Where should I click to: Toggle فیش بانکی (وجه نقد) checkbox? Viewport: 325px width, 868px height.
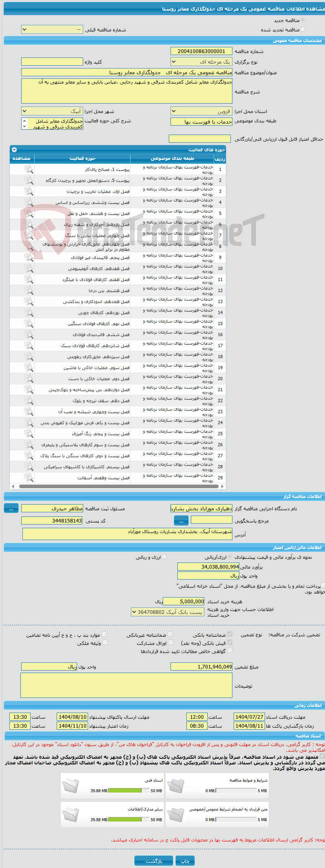click(230, 642)
